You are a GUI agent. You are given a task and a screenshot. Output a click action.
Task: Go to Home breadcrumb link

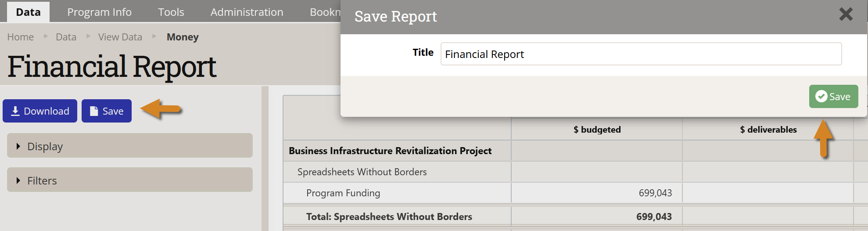click(21, 37)
